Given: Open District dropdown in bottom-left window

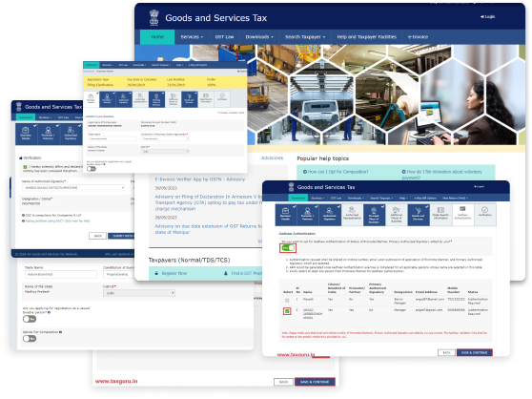Looking at the screenshot, I should coord(139,293).
